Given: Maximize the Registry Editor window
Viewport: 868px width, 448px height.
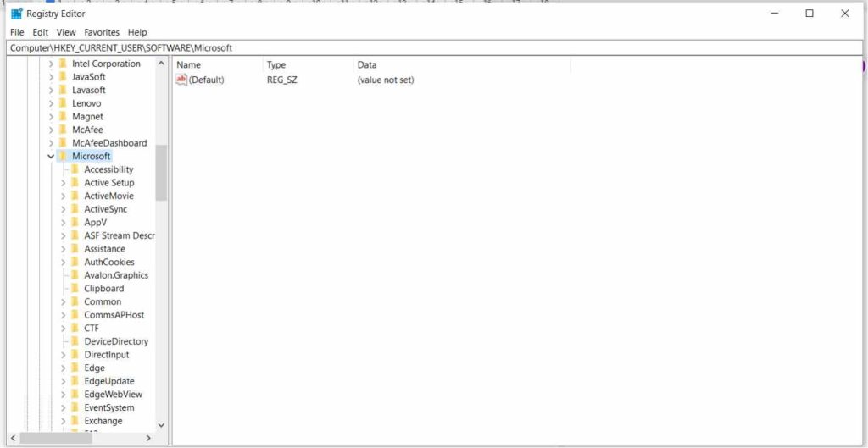Looking at the screenshot, I should [x=810, y=14].
